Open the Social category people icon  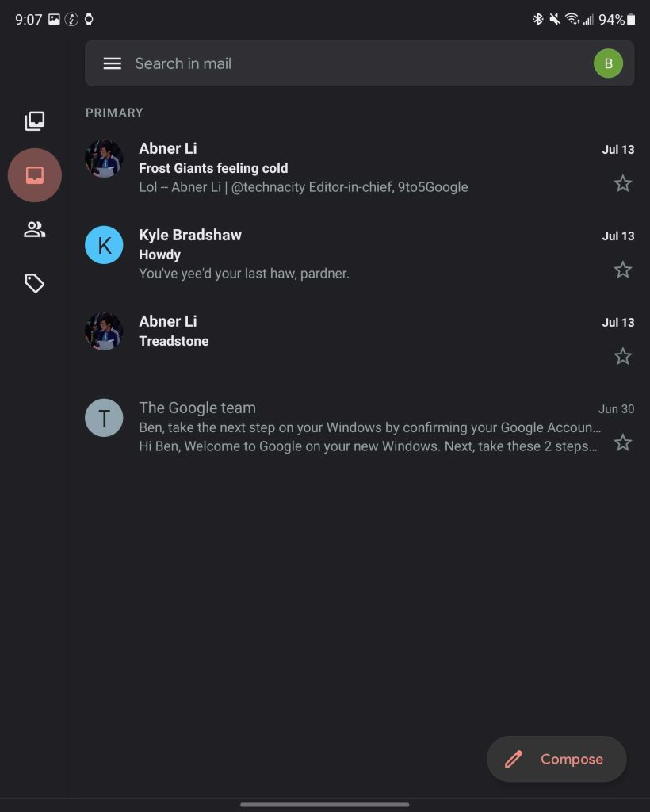pos(35,230)
